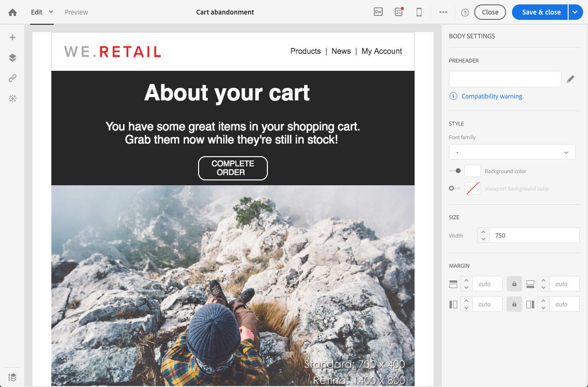Screen dimensions: 588x387
Task: Expand the Font family dropdown
Action: (512, 152)
